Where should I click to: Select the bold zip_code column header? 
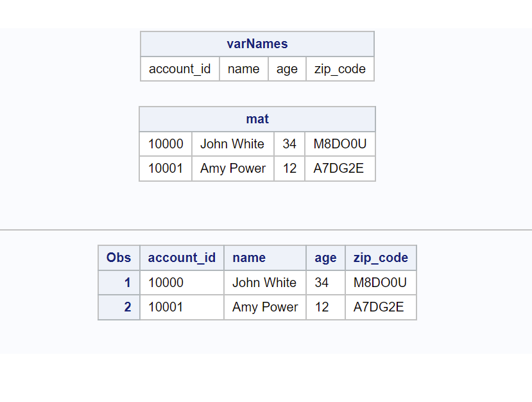[381, 258]
